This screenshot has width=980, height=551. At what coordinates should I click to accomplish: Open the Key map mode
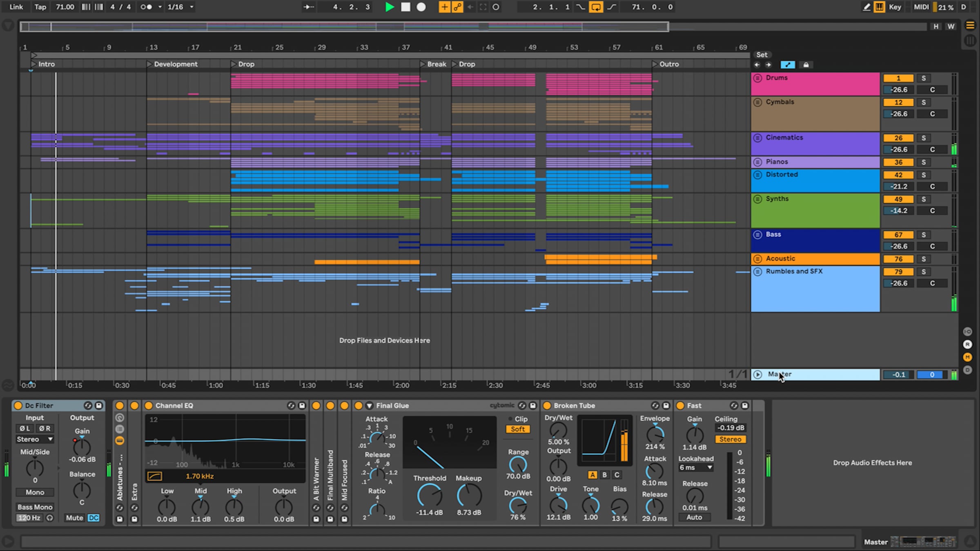pyautogui.click(x=895, y=7)
